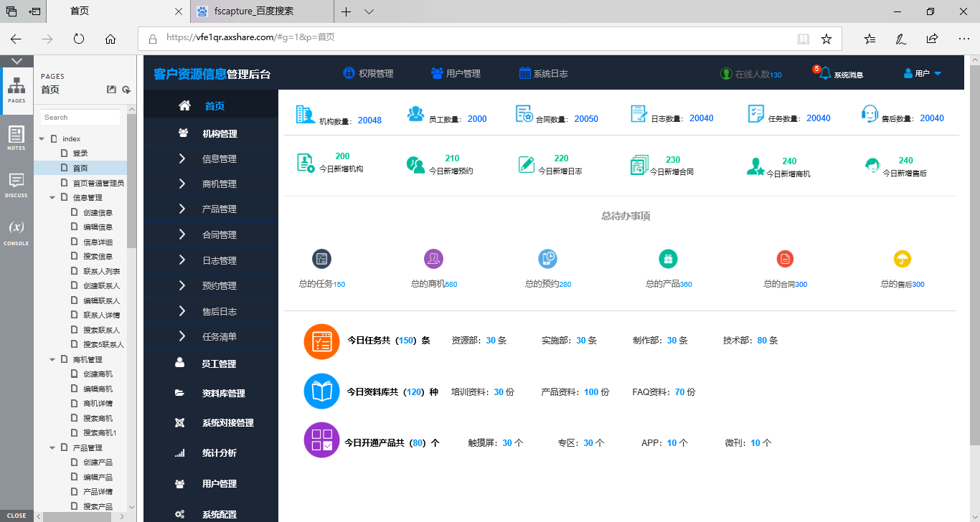980x522 pixels.
Task: Click the 任务数量 checklist icon
Action: click(756, 114)
